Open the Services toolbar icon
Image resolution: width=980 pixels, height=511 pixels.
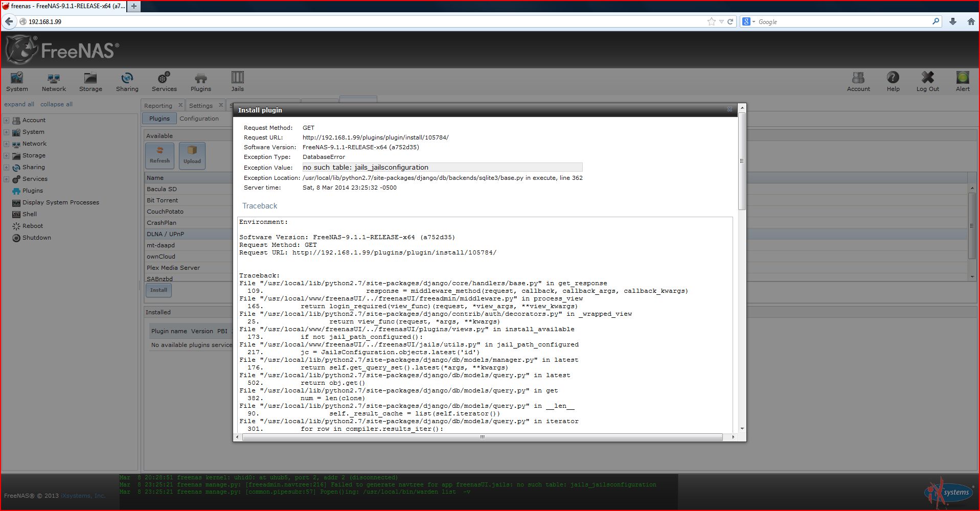pyautogui.click(x=164, y=82)
